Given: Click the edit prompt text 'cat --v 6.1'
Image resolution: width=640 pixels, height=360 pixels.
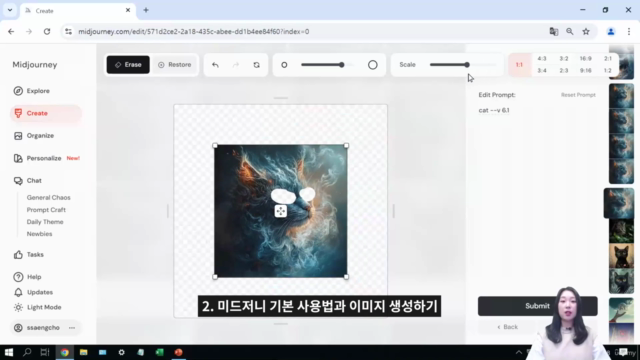Looking at the screenshot, I should (x=494, y=110).
